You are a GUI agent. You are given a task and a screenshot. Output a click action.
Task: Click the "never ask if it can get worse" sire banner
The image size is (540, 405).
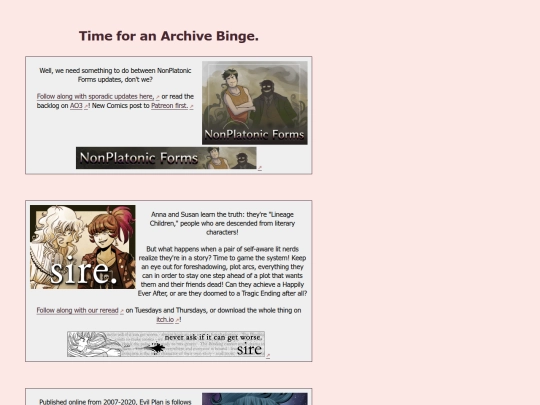(x=166, y=344)
